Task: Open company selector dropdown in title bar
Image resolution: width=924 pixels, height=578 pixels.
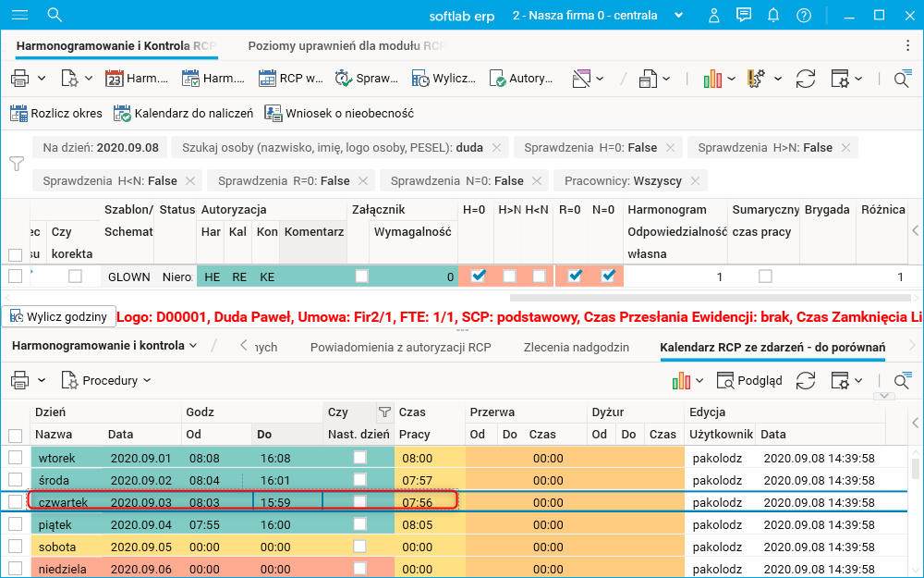Action: point(679,15)
